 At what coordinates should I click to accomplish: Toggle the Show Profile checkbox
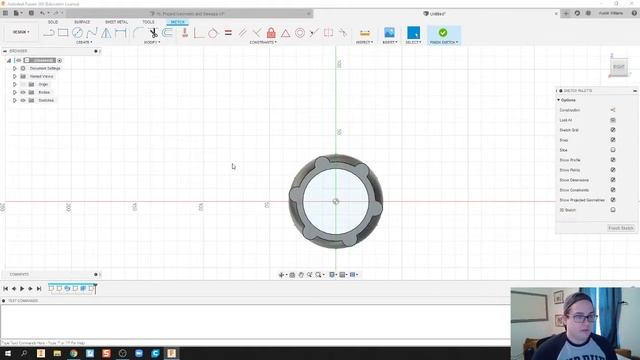[x=613, y=160]
